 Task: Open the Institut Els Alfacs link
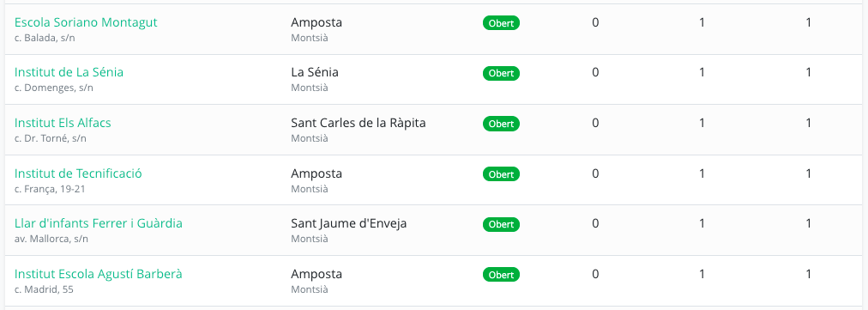point(63,123)
